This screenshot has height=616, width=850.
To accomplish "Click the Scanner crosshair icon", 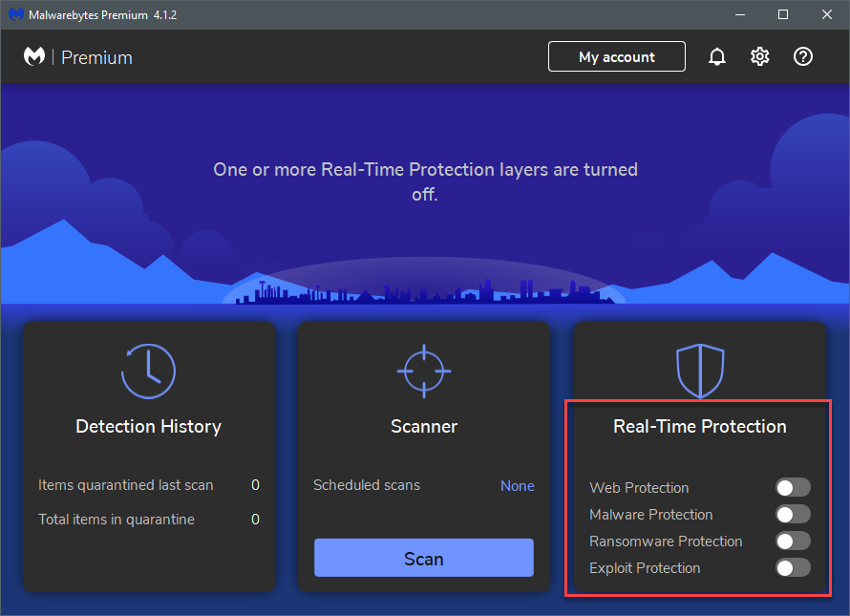I will [x=424, y=372].
